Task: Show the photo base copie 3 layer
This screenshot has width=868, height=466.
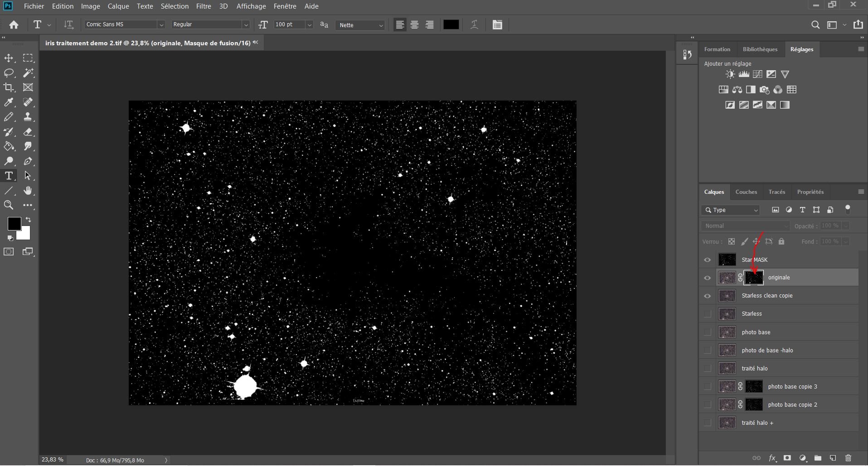Action: pos(708,386)
